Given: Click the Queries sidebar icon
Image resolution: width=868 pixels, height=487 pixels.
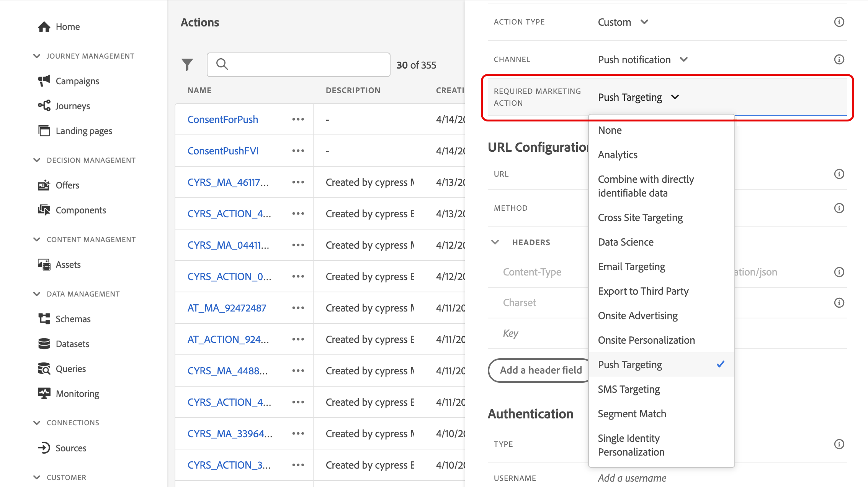Looking at the screenshot, I should (x=44, y=369).
